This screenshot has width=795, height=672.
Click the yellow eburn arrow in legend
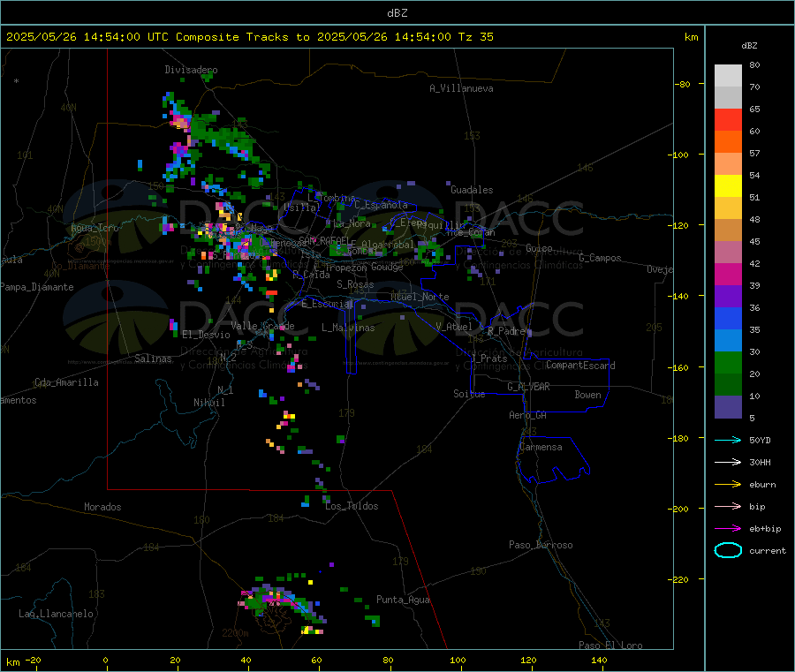[x=728, y=485]
